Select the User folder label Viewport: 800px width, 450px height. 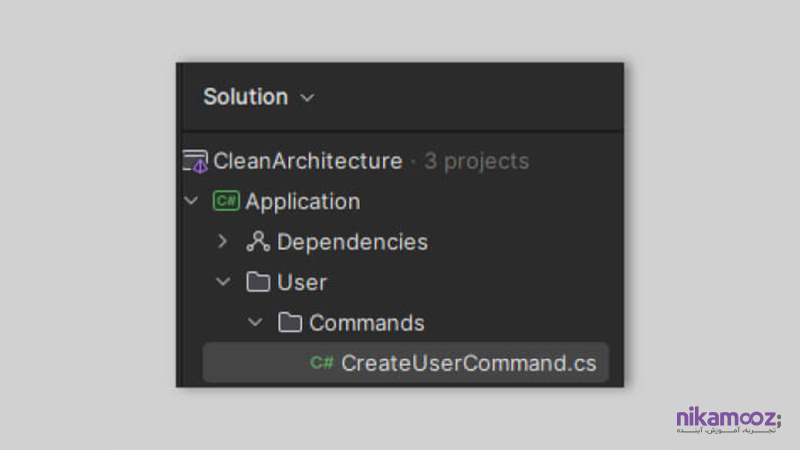302,282
